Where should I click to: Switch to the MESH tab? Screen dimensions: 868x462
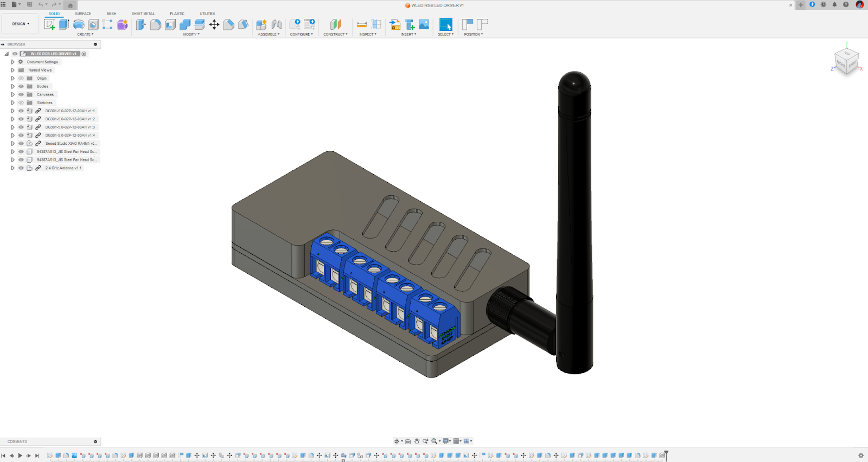point(111,14)
